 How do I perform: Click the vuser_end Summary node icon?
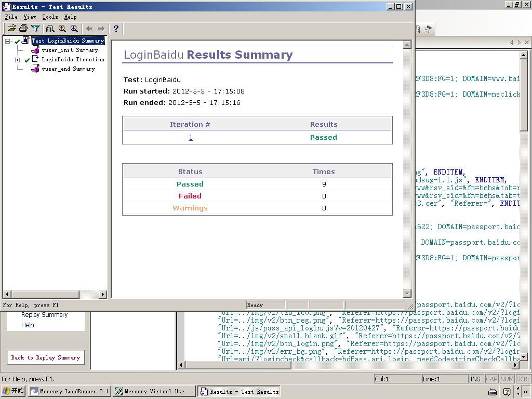pyautogui.click(x=35, y=69)
